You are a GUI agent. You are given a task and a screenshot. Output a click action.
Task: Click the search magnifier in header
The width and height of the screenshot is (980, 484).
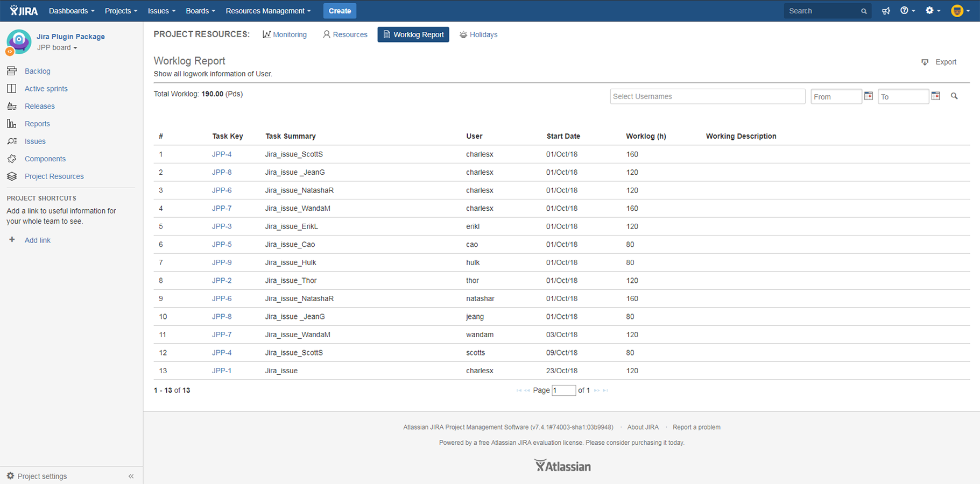(x=864, y=11)
